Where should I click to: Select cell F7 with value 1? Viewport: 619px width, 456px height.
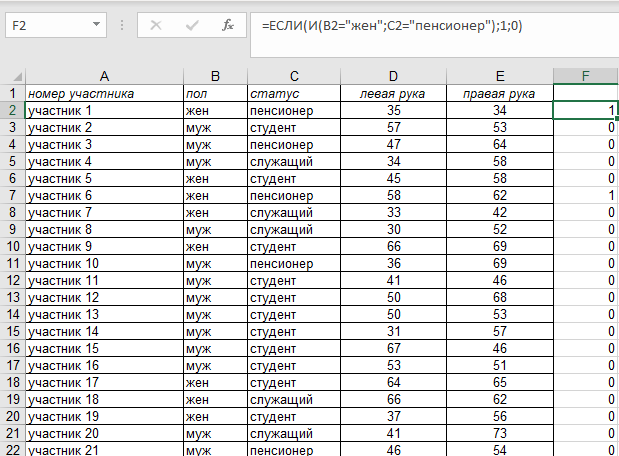click(x=585, y=195)
